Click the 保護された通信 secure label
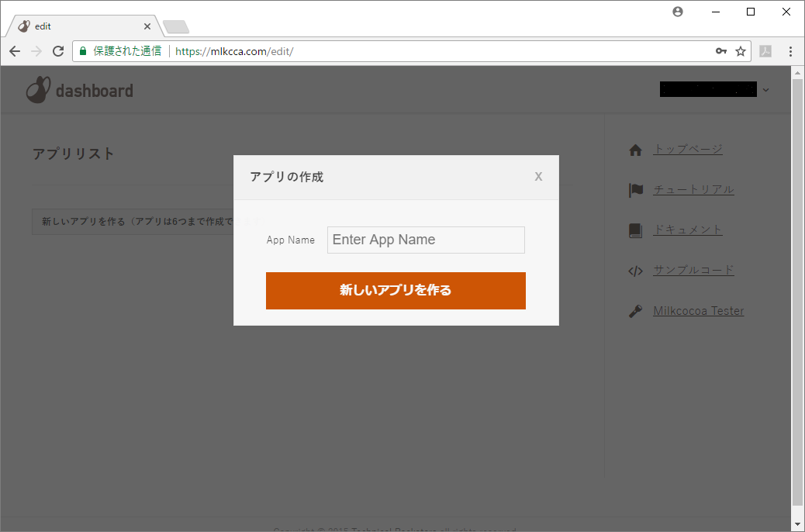The width and height of the screenshot is (805, 532). (127, 51)
